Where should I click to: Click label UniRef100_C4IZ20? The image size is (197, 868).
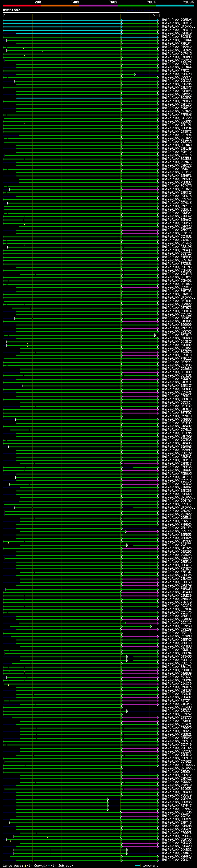click(176, 118)
